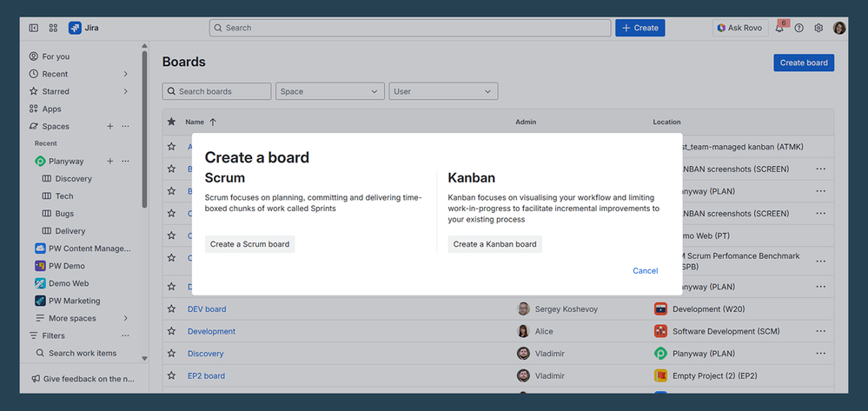Click the star column header icon
This screenshot has width=868, height=411.
[x=172, y=122]
